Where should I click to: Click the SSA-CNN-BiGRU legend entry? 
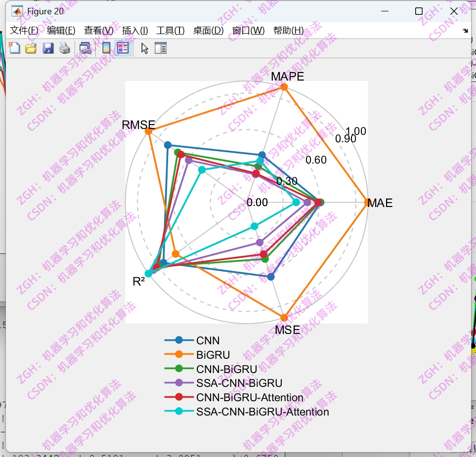223,383
